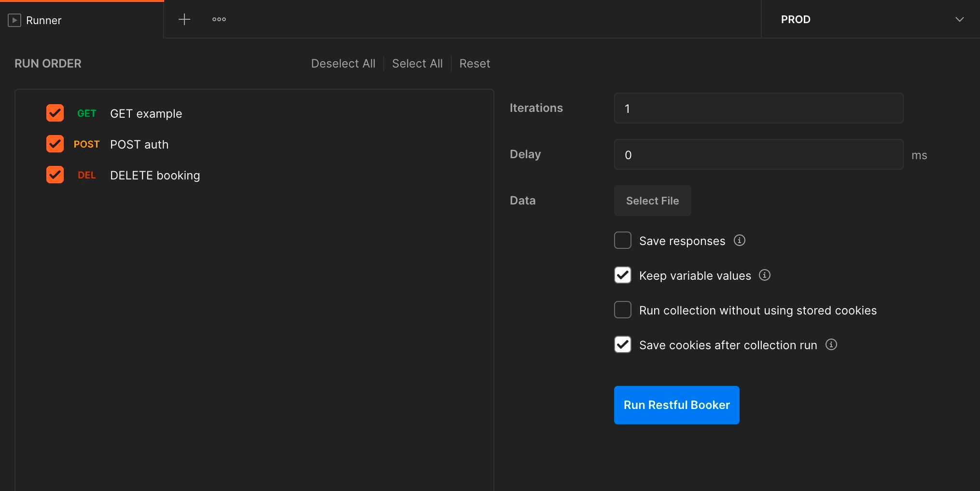This screenshot has height=491, width=980.
Task: Show info for Keep variable values
Action: [765, 275]
